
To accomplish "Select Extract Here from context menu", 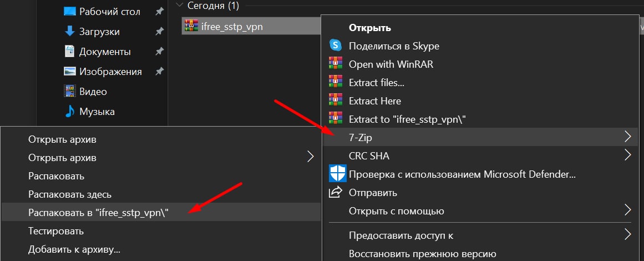I will point(374,101).
